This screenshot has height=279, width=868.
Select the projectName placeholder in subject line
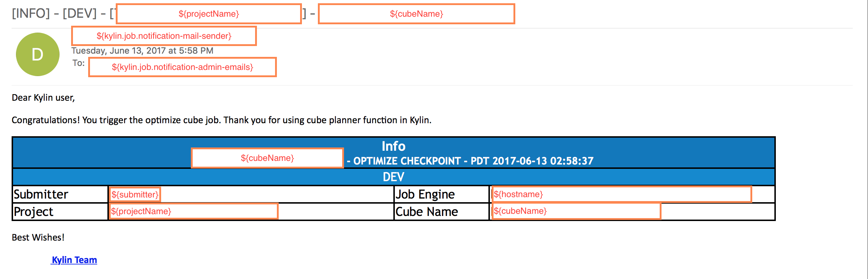pyautogui.click(x=209, y=14)
